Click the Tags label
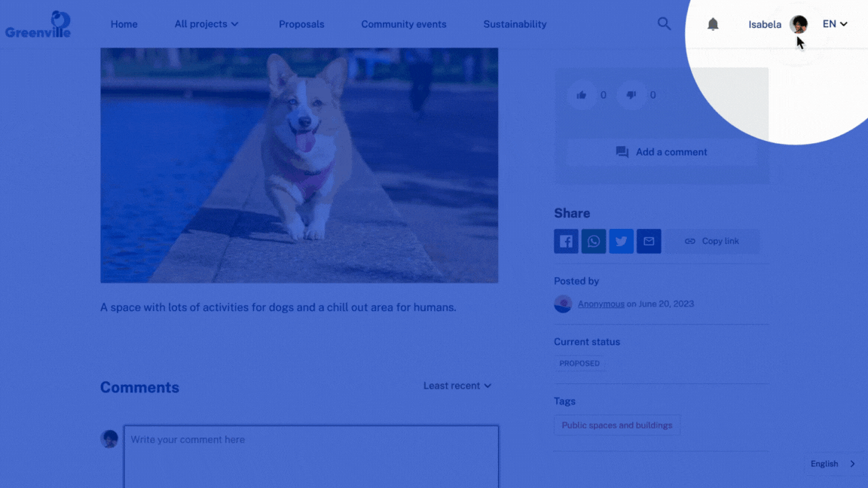 pos(564,401)
